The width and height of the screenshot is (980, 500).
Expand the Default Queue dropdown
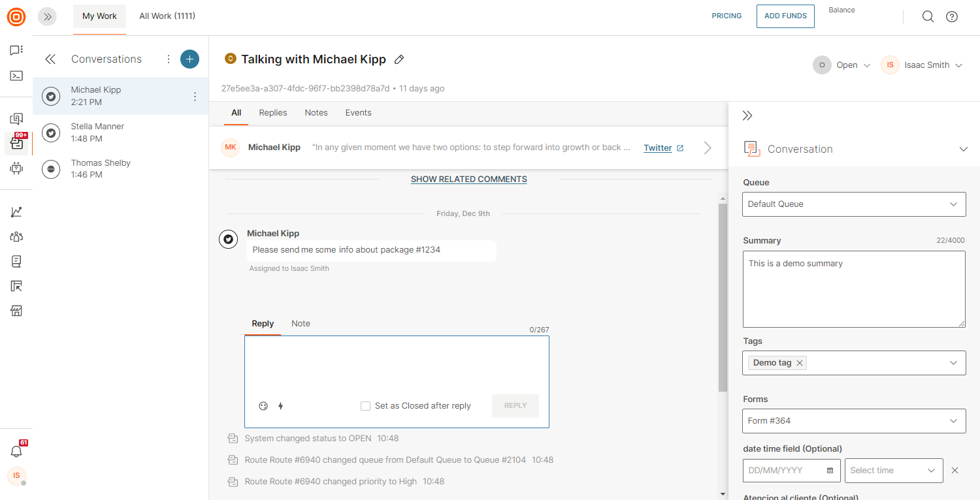[x=854, y=204]
